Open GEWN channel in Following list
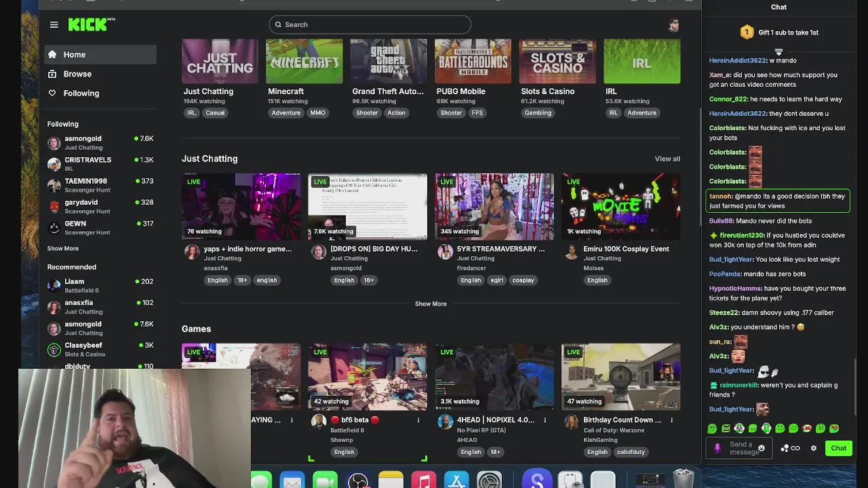 100,227
